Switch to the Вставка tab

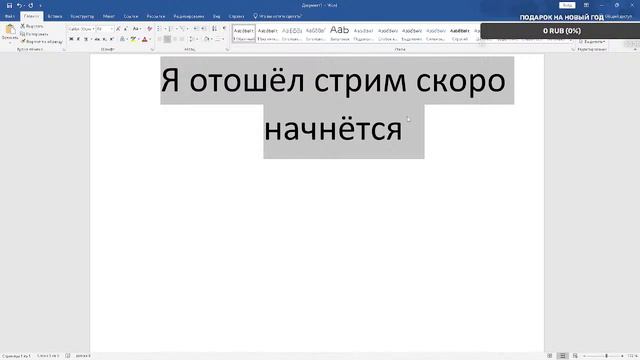[x=55, y=16]
